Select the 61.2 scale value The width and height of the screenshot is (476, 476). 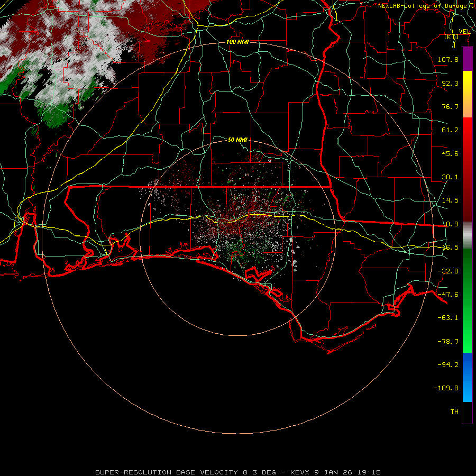pyautogui.click(x=450, y=130)
